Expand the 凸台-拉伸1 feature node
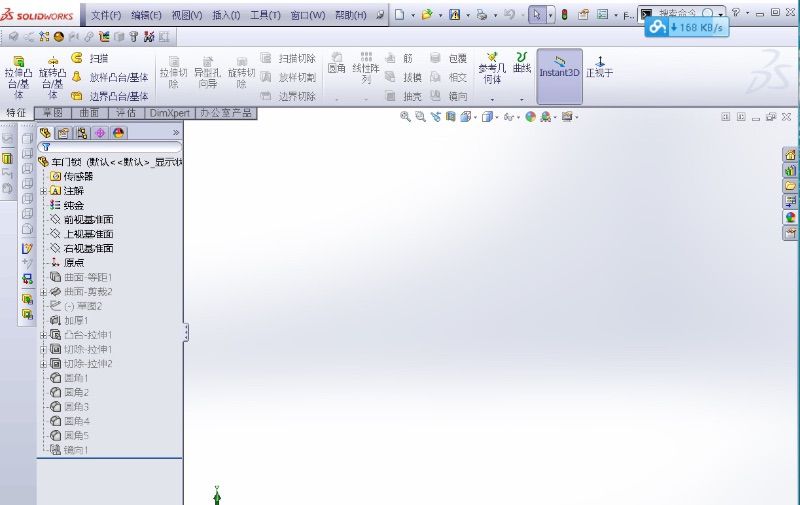Image resolution: width=800 pixels, height=505 pixels. (43, 335)
